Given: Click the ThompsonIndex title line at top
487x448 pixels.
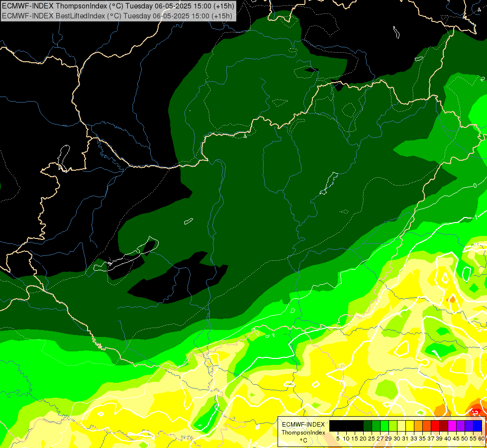Looking at the screenshot, I should [118, 6].
